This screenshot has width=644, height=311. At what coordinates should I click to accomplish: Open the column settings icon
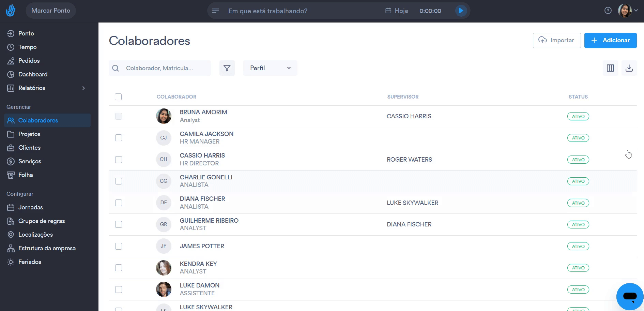tap(610, 68)
